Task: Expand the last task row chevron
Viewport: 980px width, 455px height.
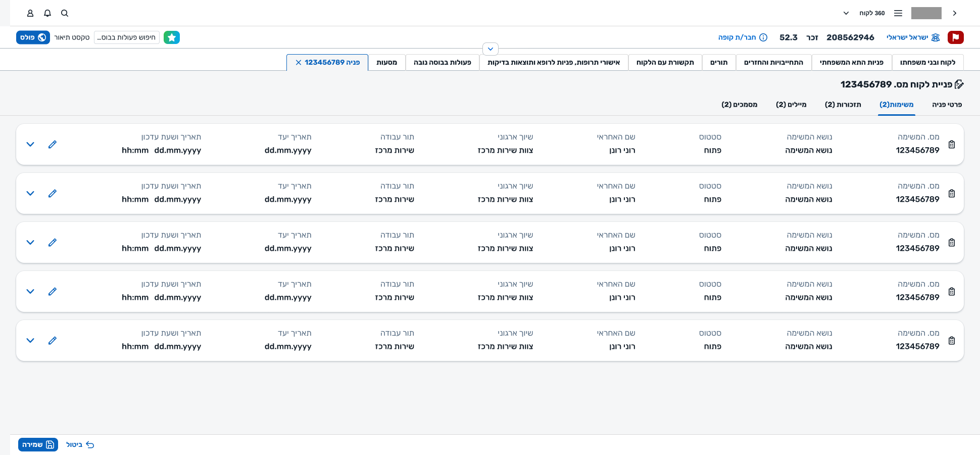Action: (30, 341)
